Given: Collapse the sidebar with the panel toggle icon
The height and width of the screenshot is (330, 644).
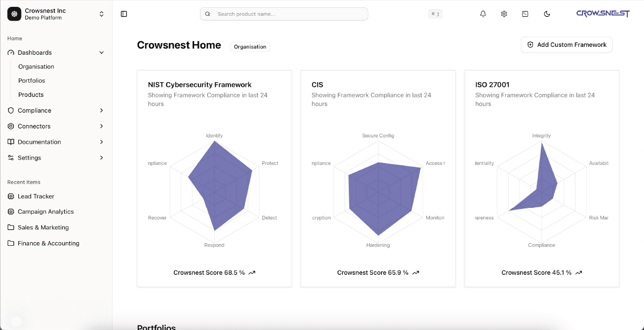Looking at the screenshot, I should tap(124, 14).
